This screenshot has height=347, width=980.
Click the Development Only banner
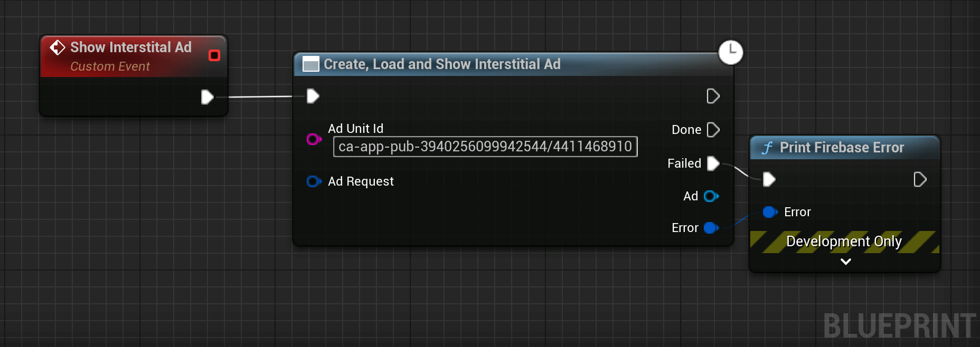(x=845, y=242)
